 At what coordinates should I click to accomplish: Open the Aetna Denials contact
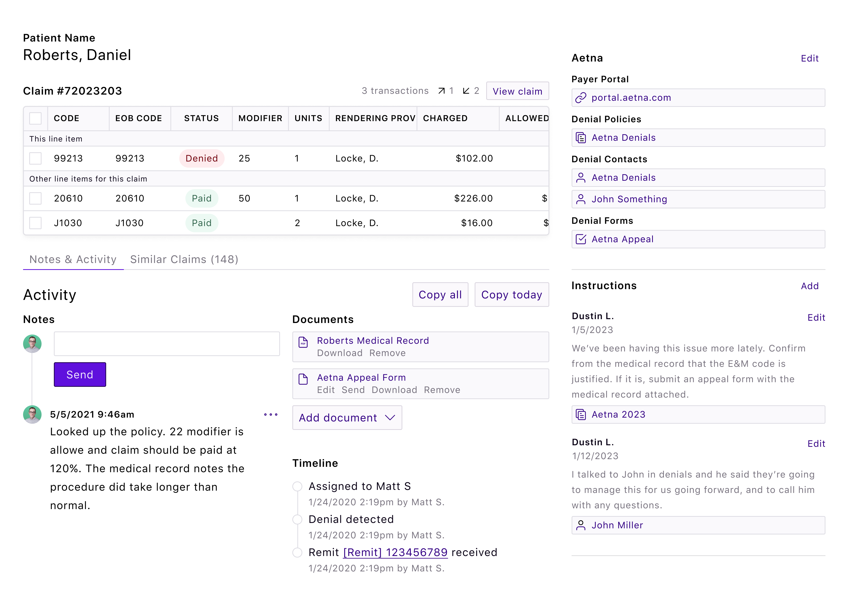click(x=698, y=178)
